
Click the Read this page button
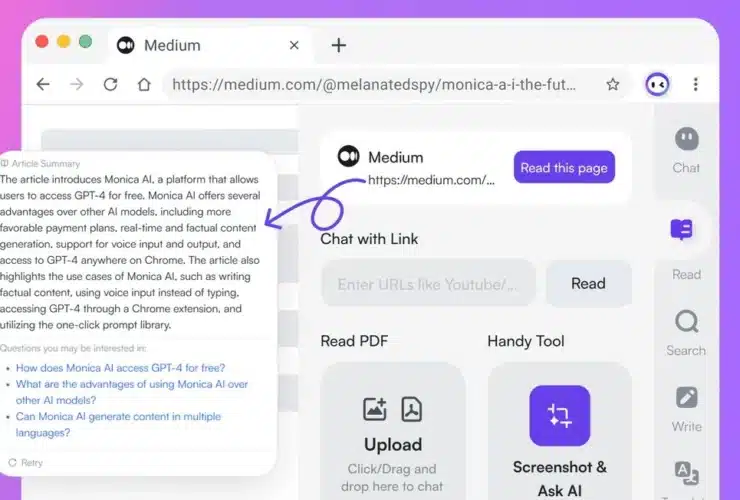(564, 167)
